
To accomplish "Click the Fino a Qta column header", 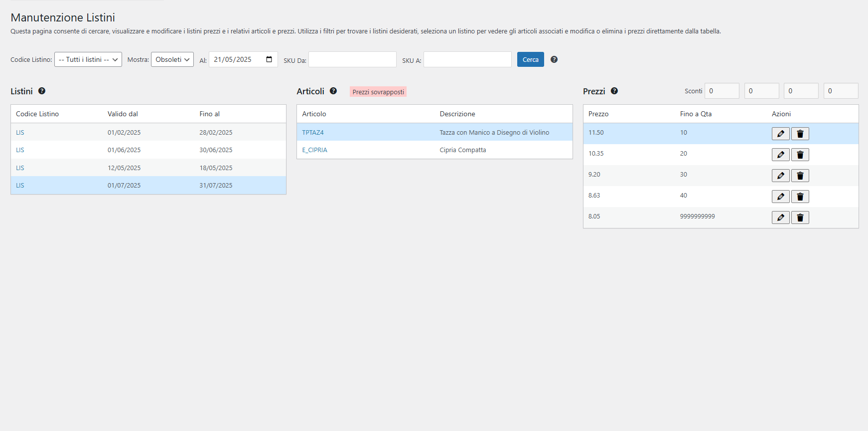I will click(x=696, y=114).
